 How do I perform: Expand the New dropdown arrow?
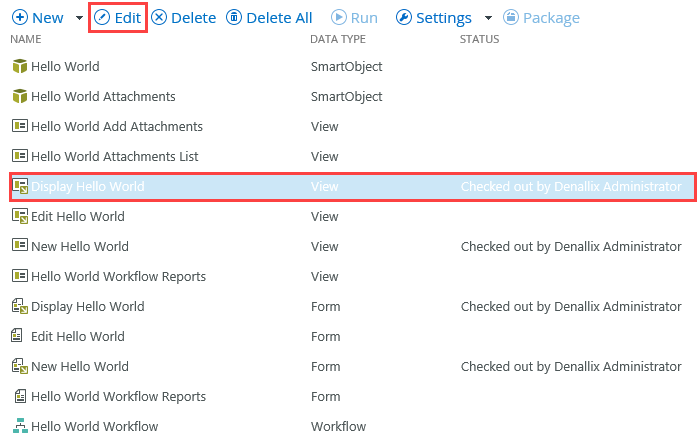point(80,19)
